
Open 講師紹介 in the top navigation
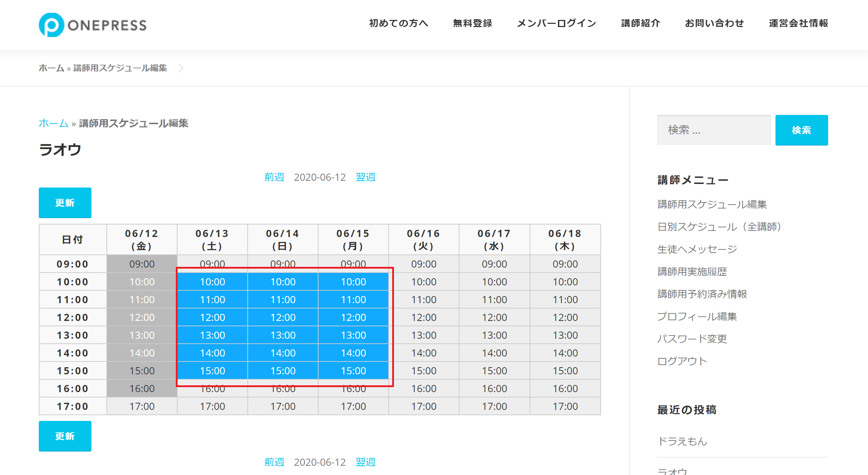[x=641, y=23]
